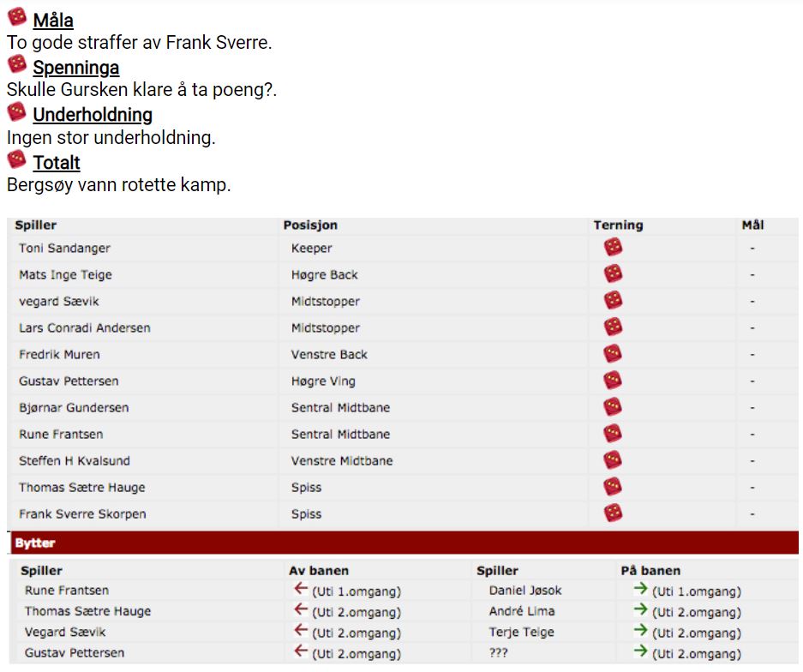Click the green arrow in the ??? substitute row
803x672 pixels.
tap(641, 651)
